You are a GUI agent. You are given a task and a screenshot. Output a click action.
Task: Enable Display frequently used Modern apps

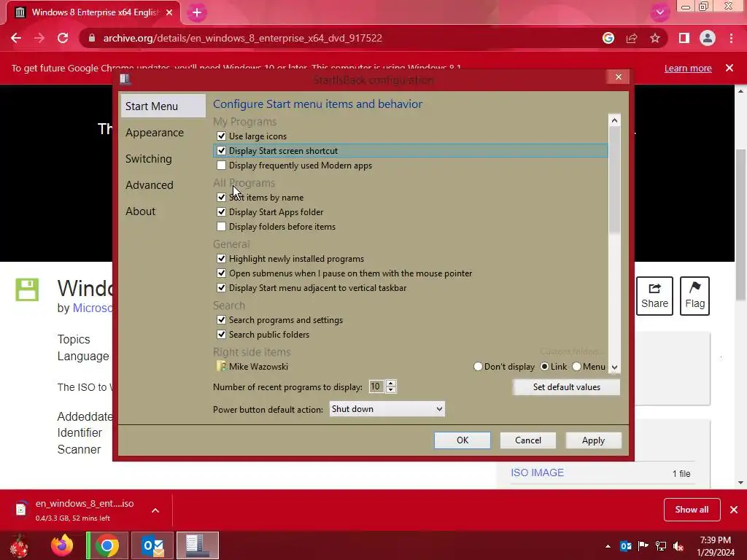(221, 166)
